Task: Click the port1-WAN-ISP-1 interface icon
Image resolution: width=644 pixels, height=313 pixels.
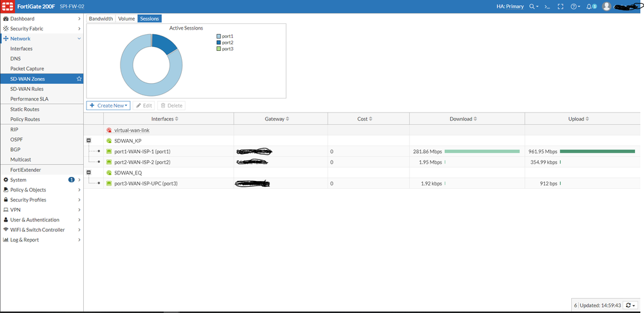Action: (109, 151)
